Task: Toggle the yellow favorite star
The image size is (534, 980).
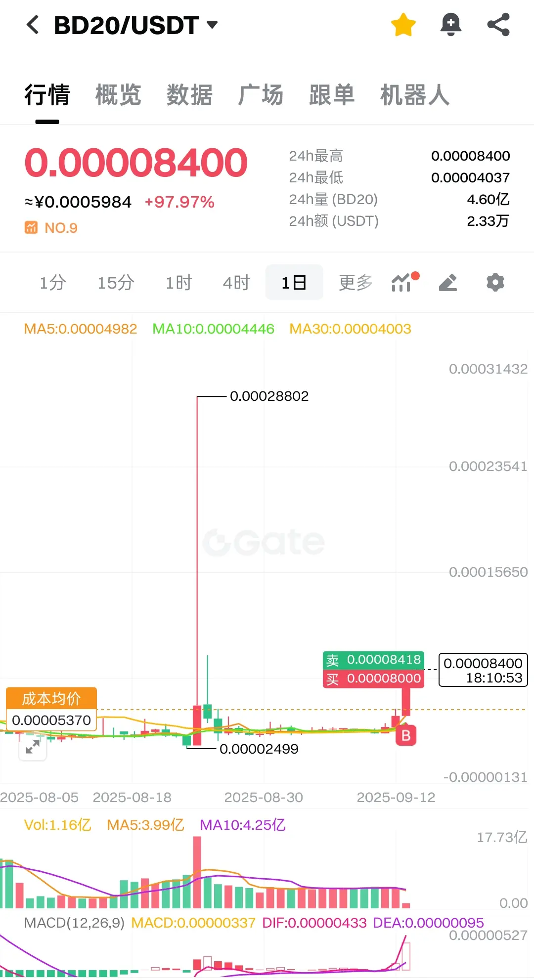Action: [403, 25]
